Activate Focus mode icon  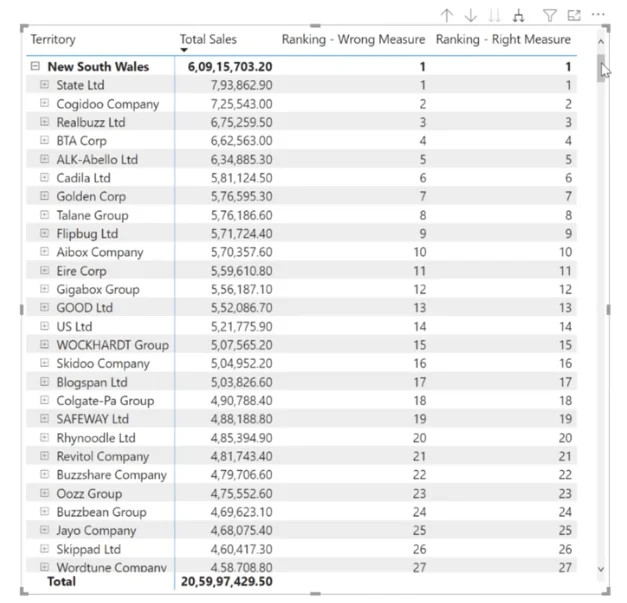point(574,16)
